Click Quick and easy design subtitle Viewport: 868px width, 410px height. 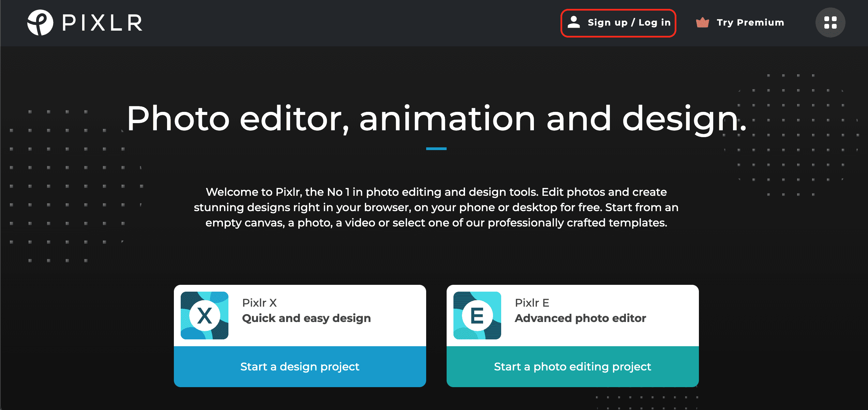306,318
